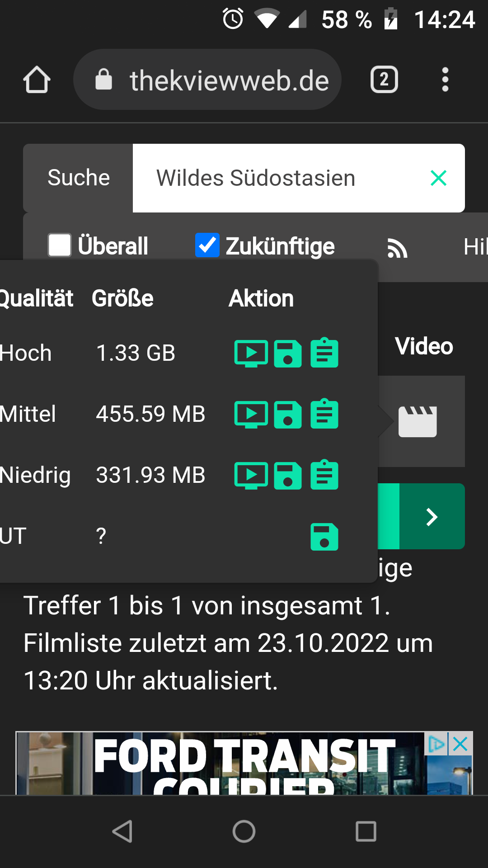Open the RSS feed icon

point(398,248)
